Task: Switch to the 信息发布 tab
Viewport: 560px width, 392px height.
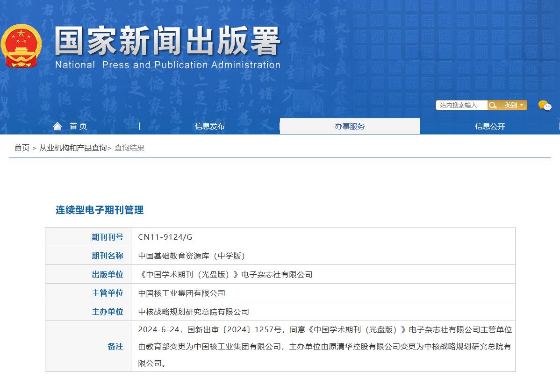Action: (x=210, y=126)
